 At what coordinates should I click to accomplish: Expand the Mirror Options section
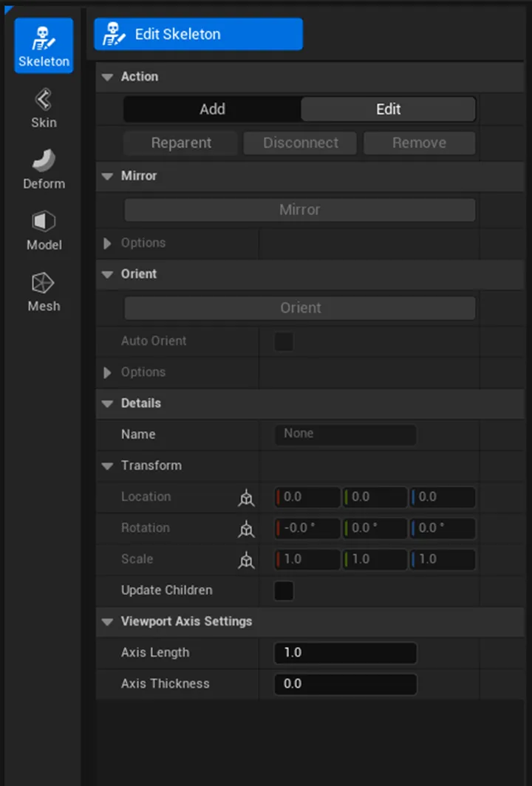point(108,243)
